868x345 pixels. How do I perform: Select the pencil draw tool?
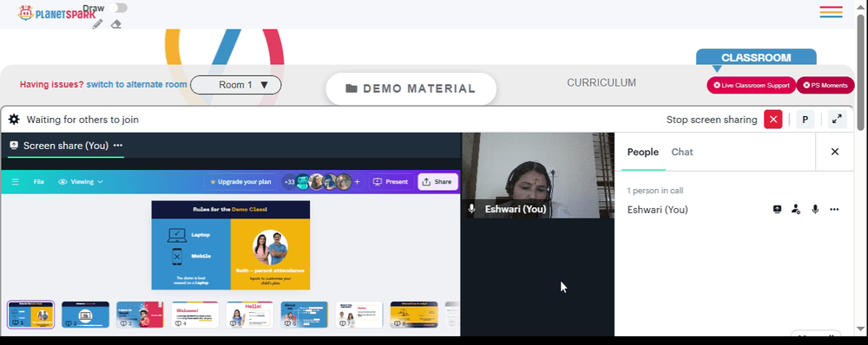(97, 23)
